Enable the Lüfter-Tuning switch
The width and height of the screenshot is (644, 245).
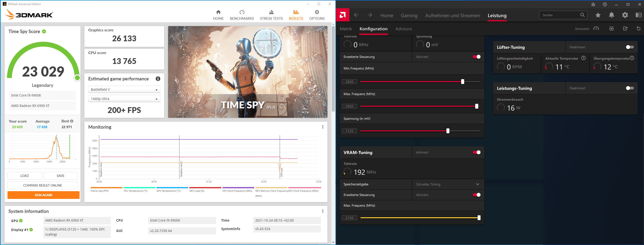(x=630, y=47)
